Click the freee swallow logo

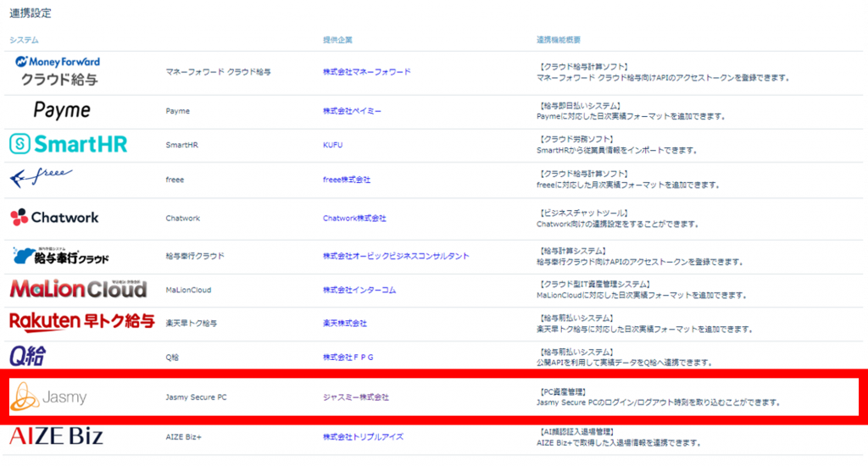coord(42,179)
